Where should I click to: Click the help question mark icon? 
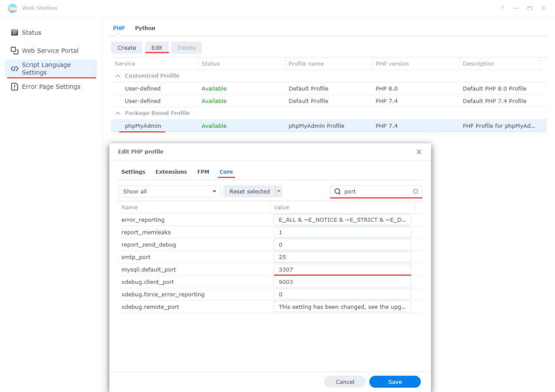pos(502,8)
